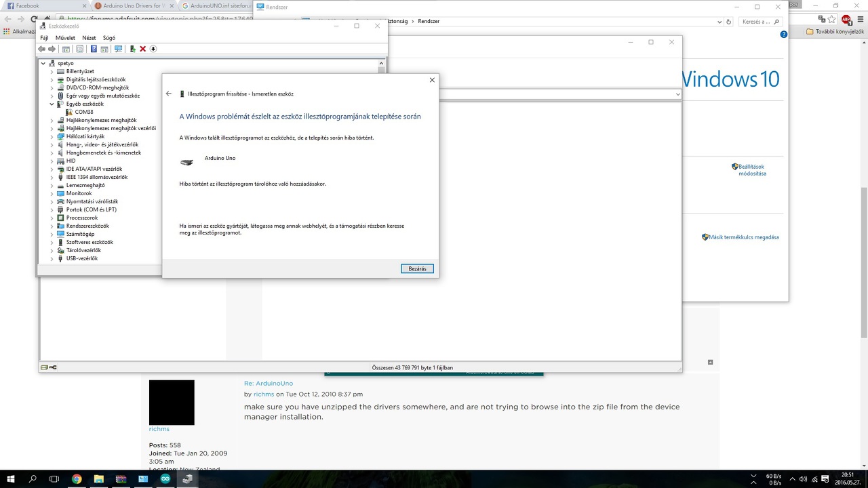Click the taskbar search magnifier icon
This screenshot has height=488, width=868.
coord(33,479)
